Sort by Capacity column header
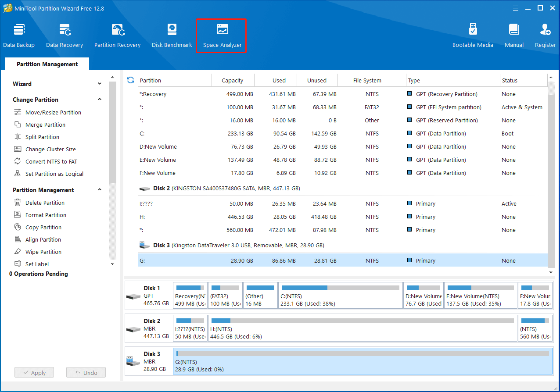The width and height of the screenshot is (560, 392). click(233, 80)
